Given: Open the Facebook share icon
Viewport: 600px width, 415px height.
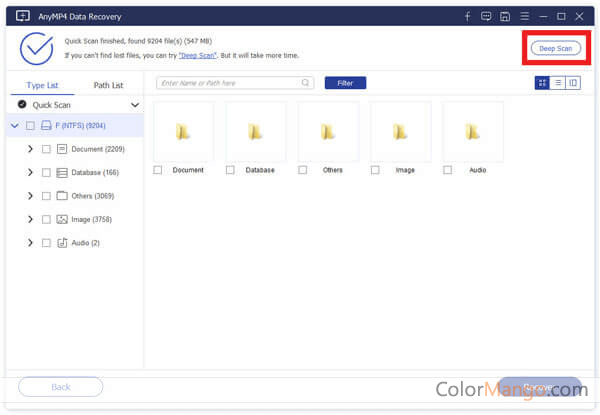Looking at the screenshot, I should point(467,16).
